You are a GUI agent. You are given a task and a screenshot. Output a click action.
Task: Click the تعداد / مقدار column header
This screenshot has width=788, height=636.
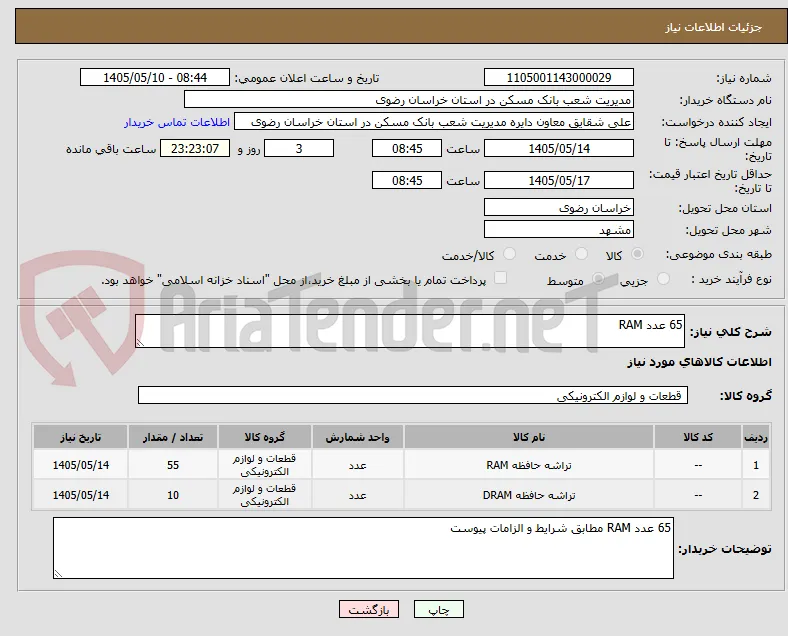pos(173,437)
